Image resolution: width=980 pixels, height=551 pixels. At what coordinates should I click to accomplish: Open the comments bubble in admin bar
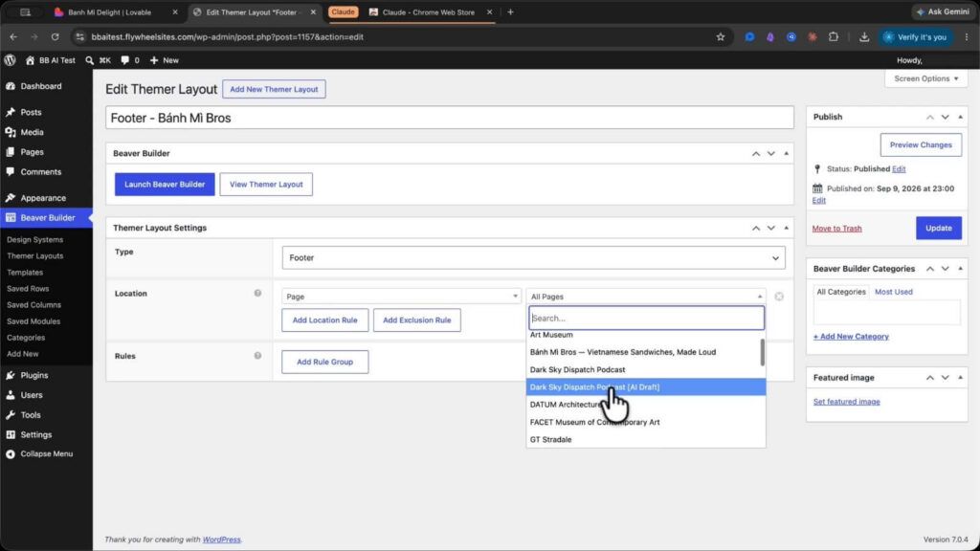(130, 60)
